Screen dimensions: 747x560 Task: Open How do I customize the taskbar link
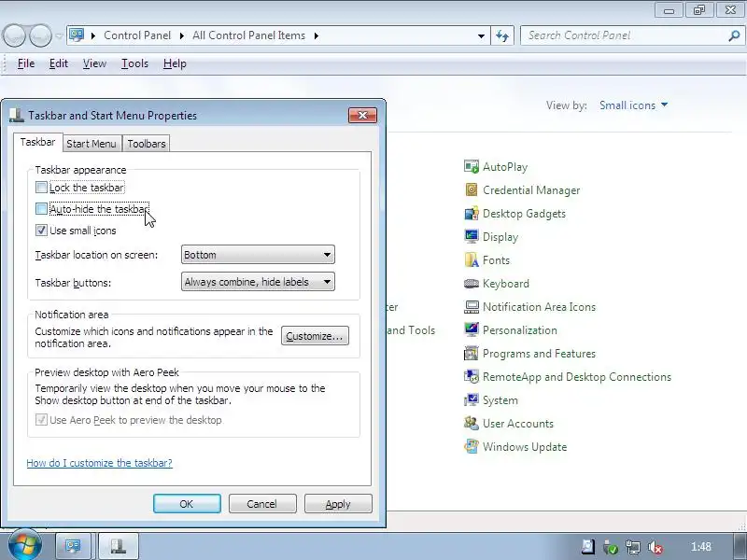click(x=99, y=463)
